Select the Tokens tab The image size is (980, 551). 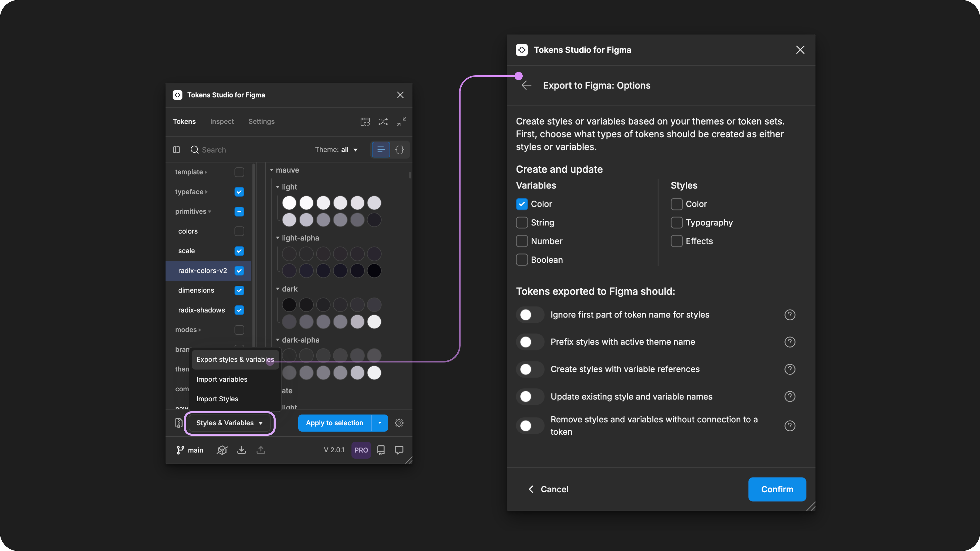184,122
